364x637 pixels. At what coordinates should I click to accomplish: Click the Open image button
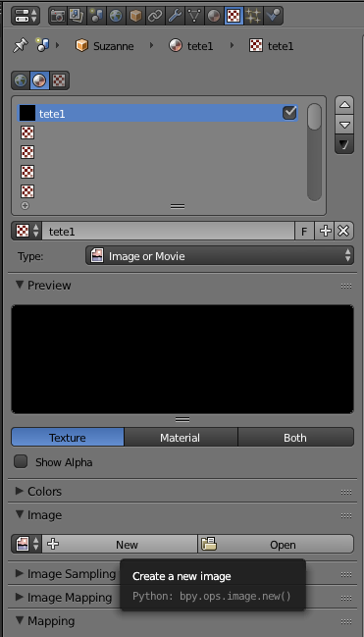click(x=276, y=544)
